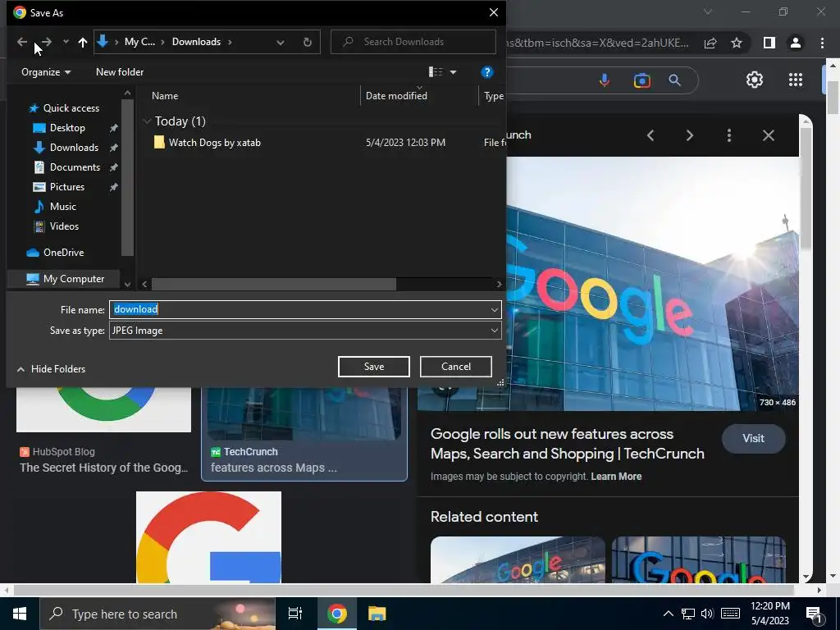Open Google quick settings gear

tap(755, 80)
